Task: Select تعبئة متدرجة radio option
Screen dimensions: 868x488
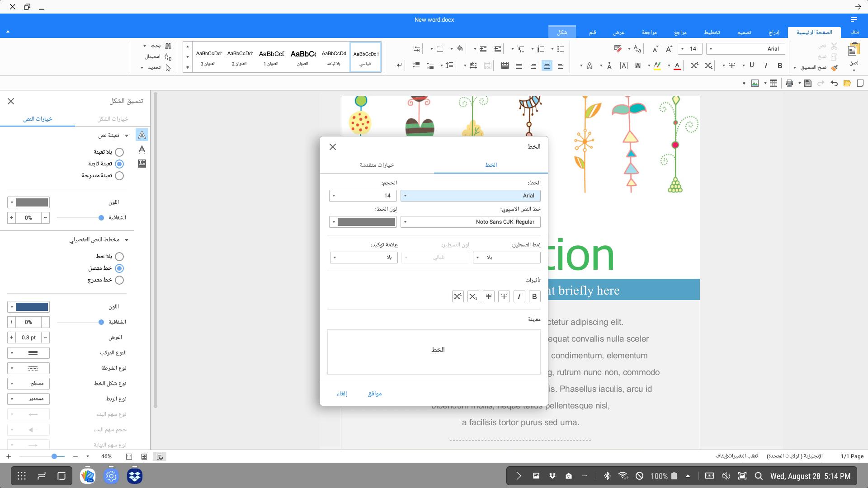Action: (119, 176)
